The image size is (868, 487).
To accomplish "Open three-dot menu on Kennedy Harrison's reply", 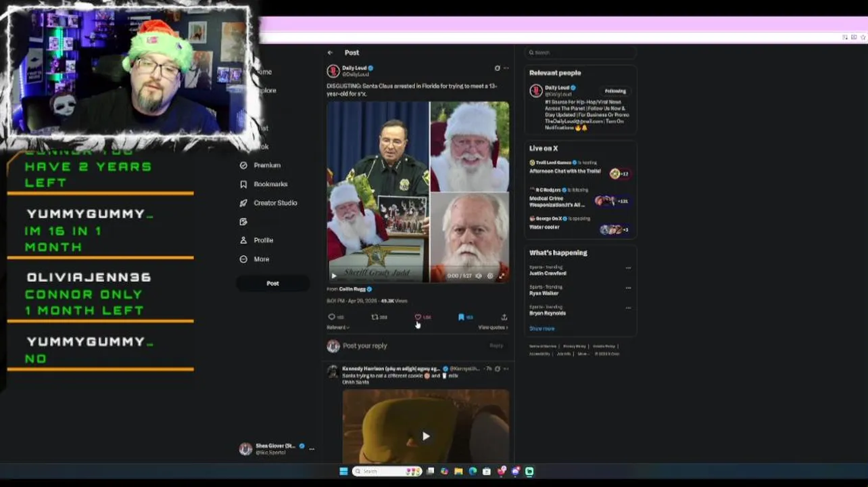I will [x=506, y=369].
